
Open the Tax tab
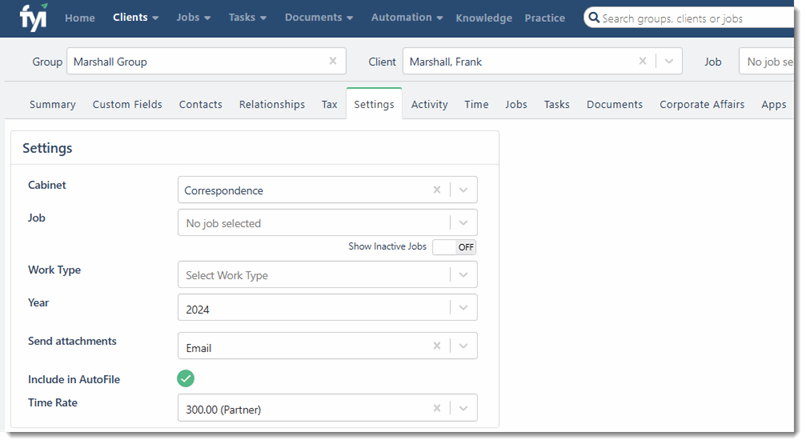(x=329, y=104)
